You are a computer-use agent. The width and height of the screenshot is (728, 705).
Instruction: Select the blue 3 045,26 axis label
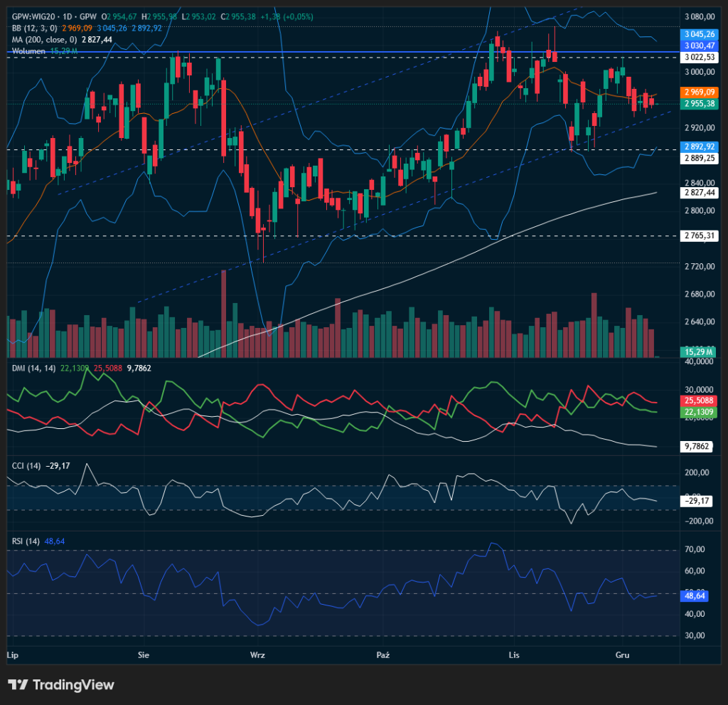coord(699,34)
